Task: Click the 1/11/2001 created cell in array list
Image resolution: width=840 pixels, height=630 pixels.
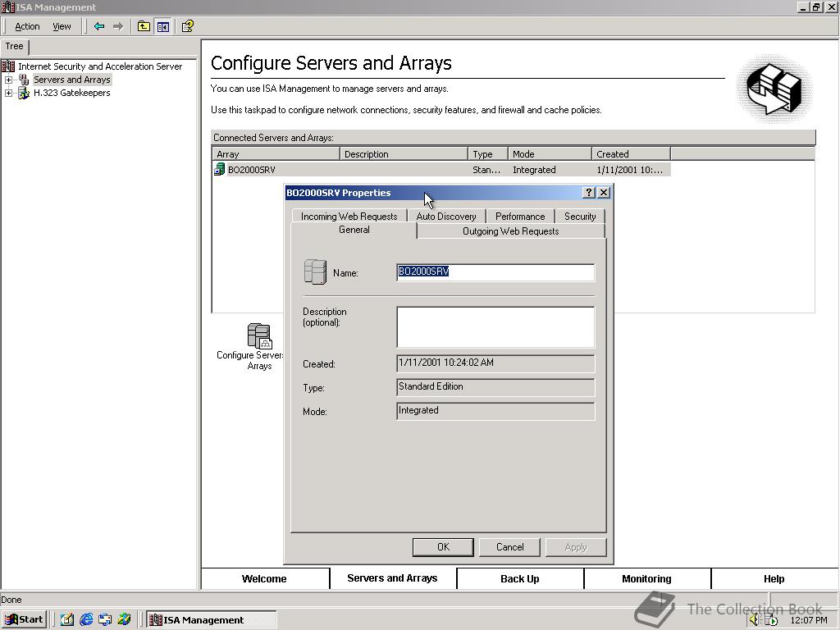Action: [x=629, y=170]
